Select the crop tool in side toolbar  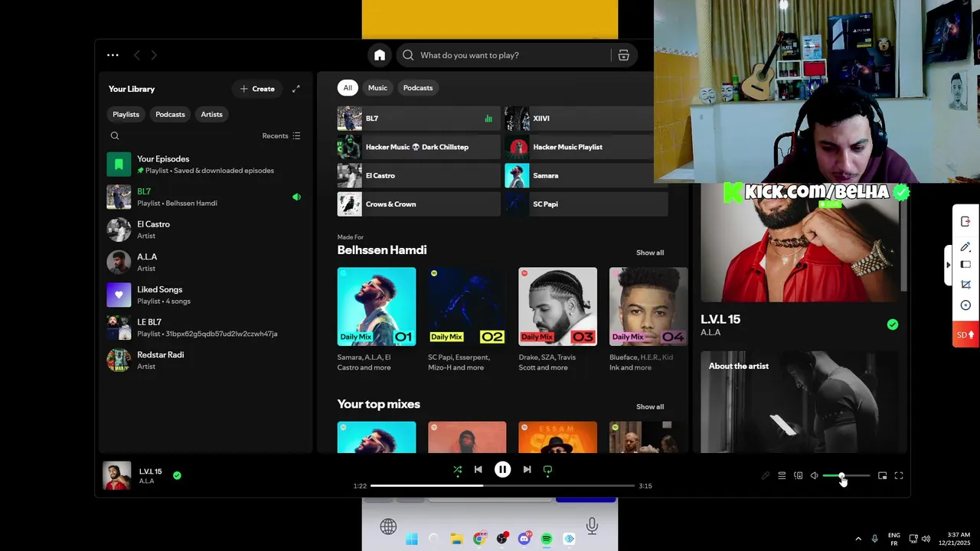(x=965, y=285)
